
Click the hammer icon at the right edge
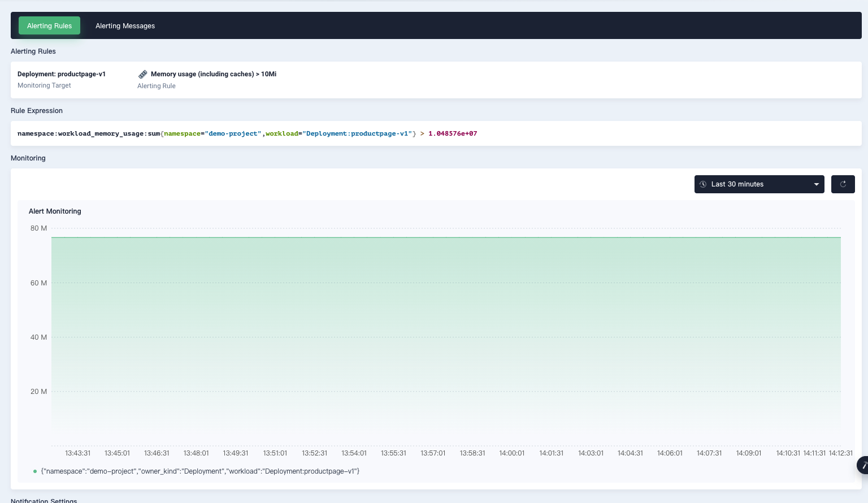[863, 465]
